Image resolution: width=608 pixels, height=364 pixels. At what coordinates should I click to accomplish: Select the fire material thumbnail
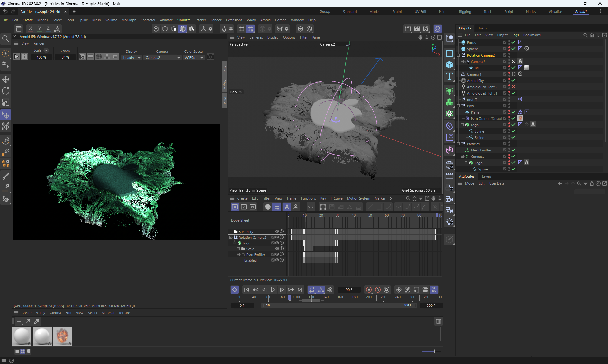coord(62,336)
